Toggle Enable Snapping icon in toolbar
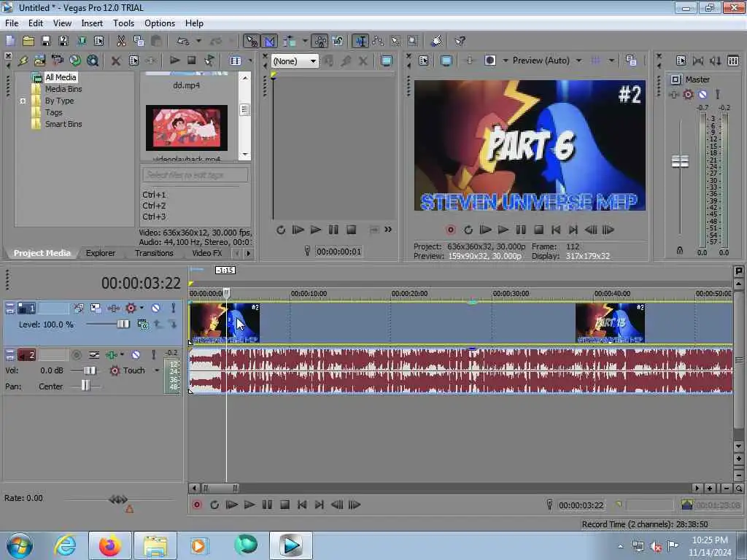The image size is (747, 560). [x=251, y=42]
